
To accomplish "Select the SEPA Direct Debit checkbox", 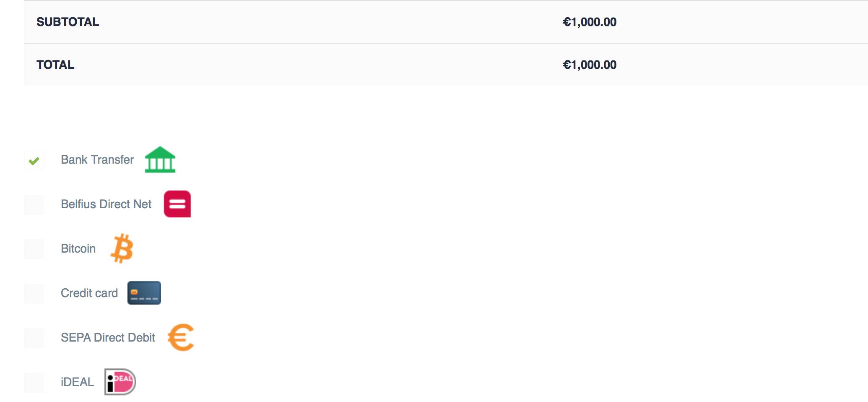I will tap(34, 338).
